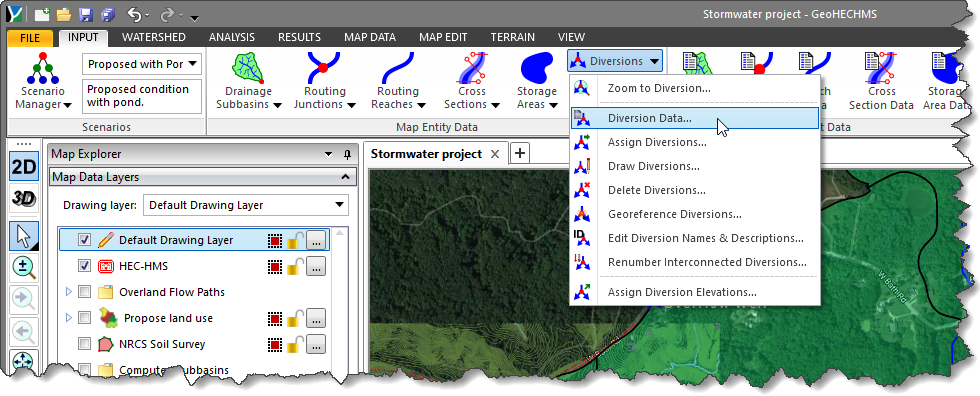Choose Diversion Data menu item
Screen dimensions: 980x396
694,118
